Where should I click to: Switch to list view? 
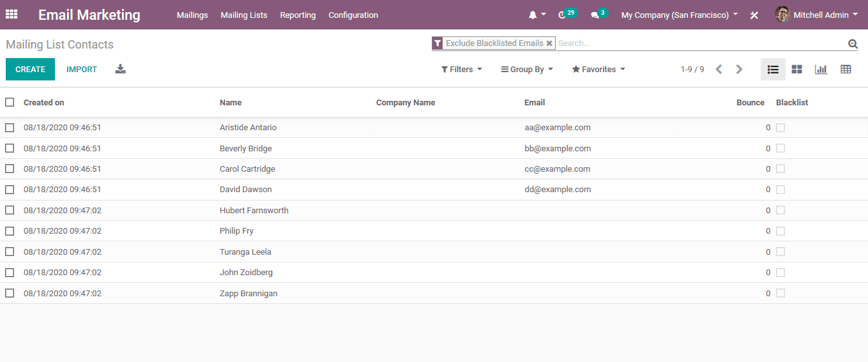(x=773, y=69)
